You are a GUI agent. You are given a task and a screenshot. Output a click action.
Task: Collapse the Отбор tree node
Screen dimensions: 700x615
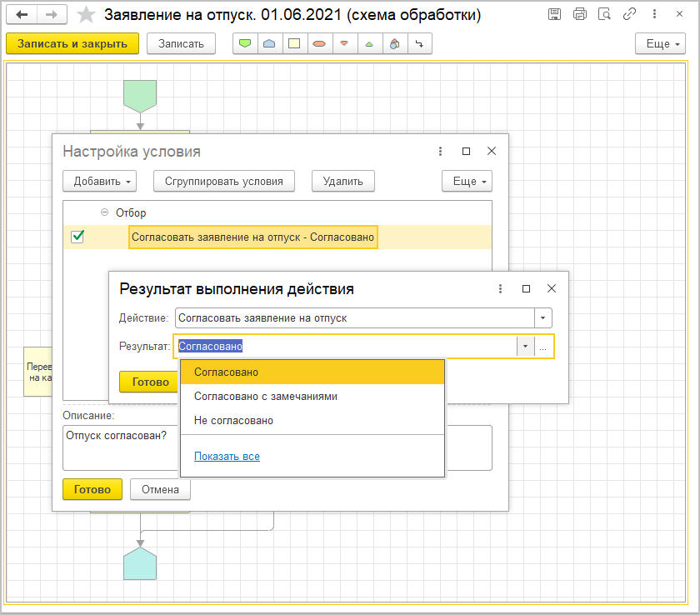104,212
